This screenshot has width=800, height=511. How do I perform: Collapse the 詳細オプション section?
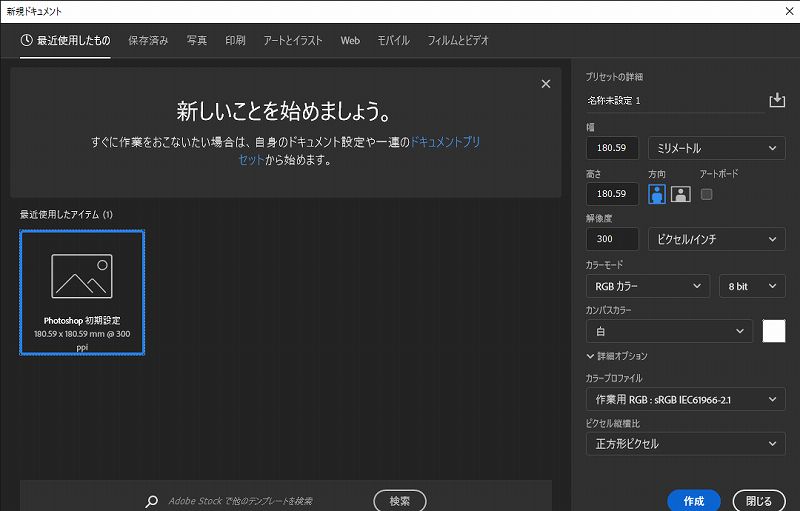point(617,356)
